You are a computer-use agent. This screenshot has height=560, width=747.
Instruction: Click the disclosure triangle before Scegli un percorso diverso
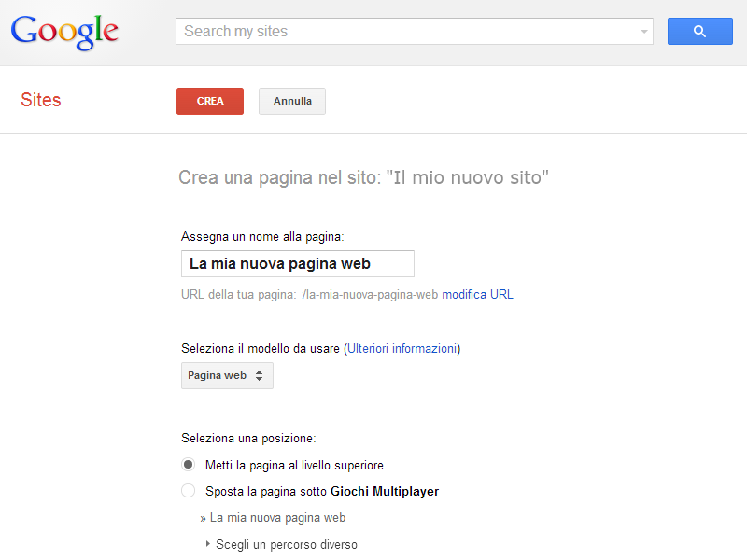tap(207, 544)
